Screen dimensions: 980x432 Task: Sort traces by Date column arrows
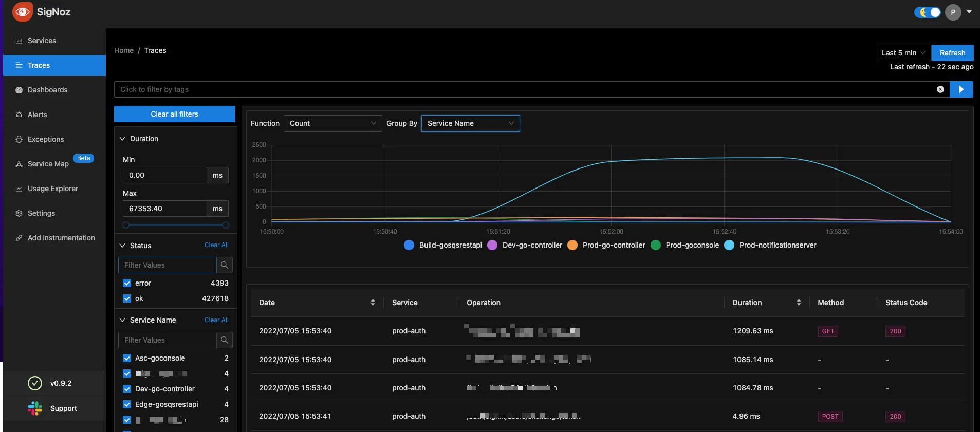pos(373,303)
